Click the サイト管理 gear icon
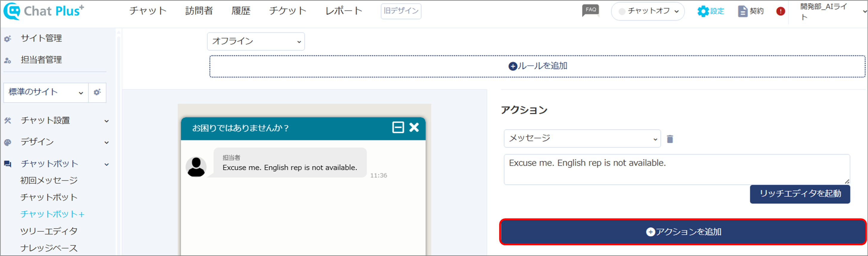The width and height of the screenshot is (868, 256). (x=8, y=39)
